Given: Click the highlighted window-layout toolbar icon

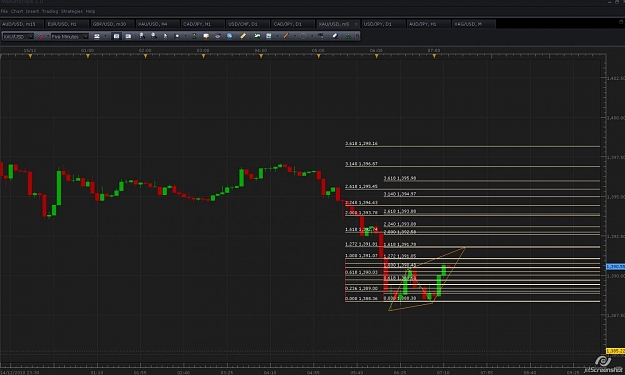Looking at the screenshot, I should pyautogui.click(x=116, y=36).
